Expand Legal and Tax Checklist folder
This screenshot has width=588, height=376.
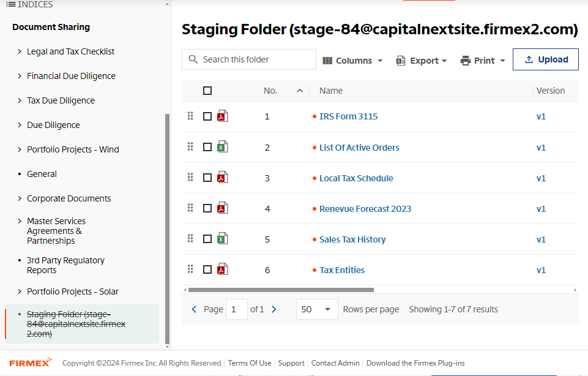coord(20,51)
